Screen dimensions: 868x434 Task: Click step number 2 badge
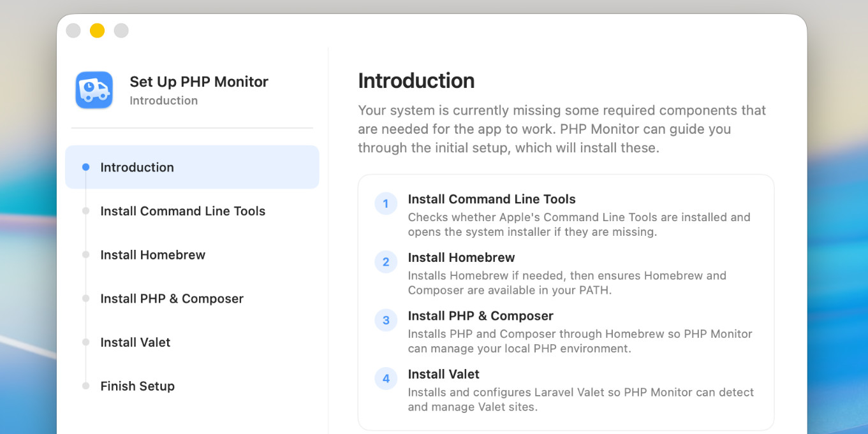click(386, 262)
